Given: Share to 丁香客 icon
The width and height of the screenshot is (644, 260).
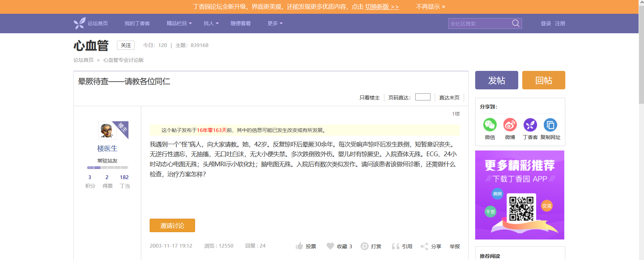Looking at the screenshot, I should click(x=530, y=125).
